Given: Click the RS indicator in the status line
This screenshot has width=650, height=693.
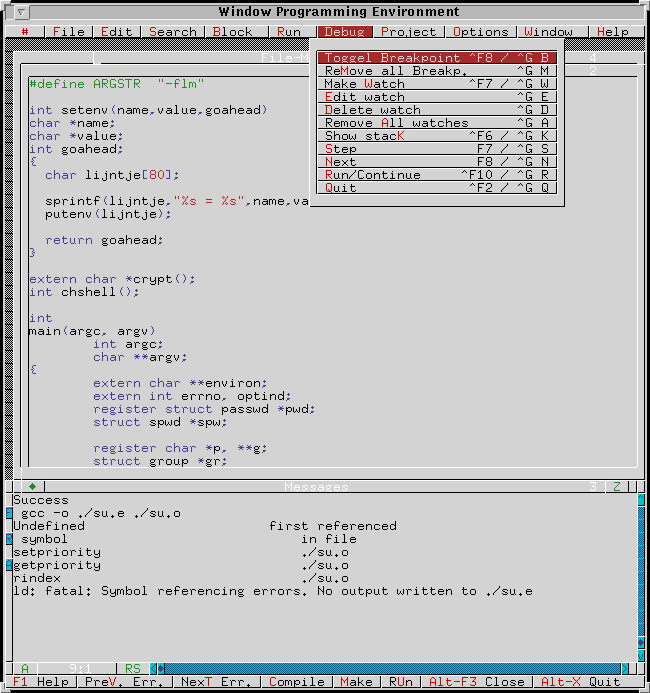Looking at the screenshot, I should point(133,668).
